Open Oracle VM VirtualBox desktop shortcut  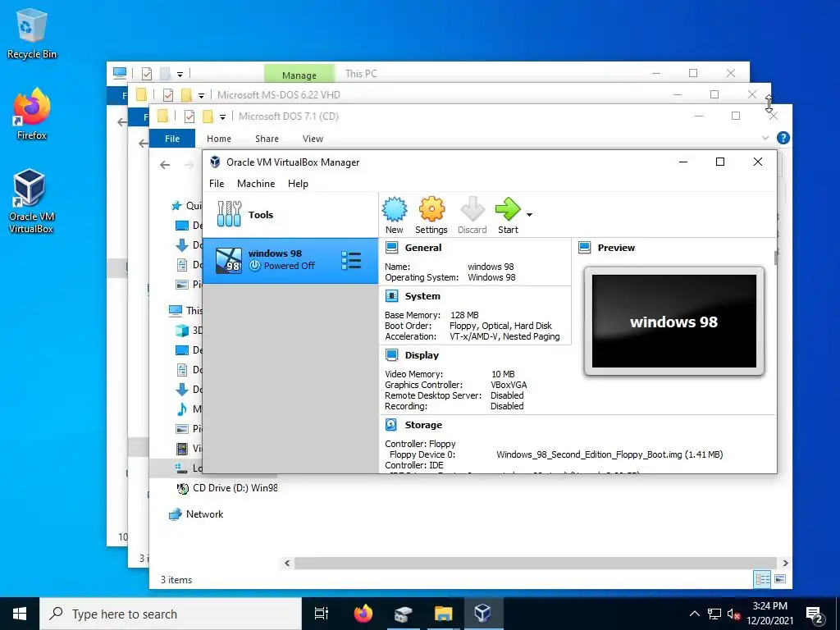[31, 202]
